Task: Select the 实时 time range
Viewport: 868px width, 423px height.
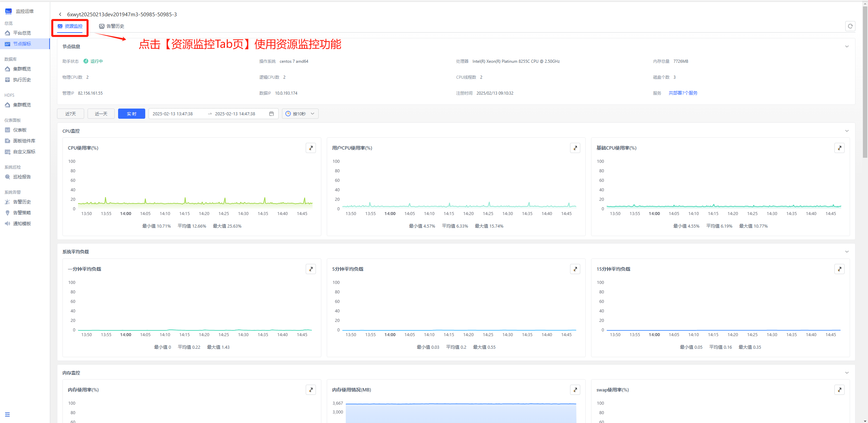Action: pos(132,114)
